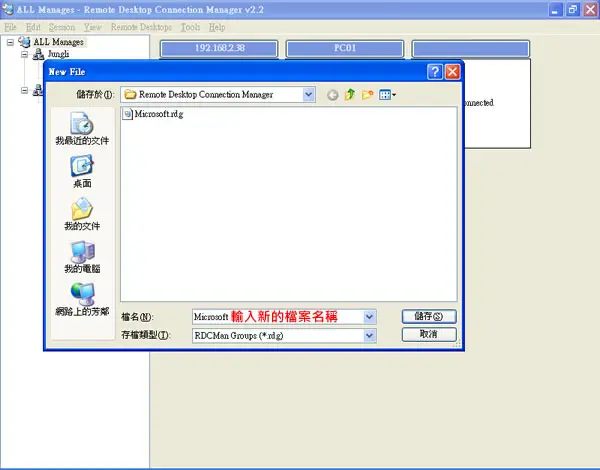
Task: Click the Cancel button (取消)
Action: [429, 334]
